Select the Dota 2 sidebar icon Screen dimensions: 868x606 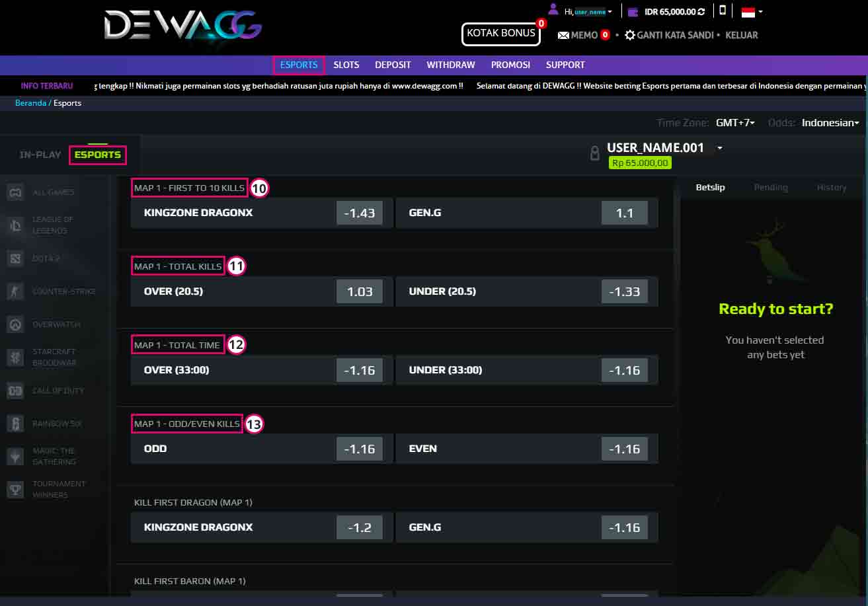point(15,258)
